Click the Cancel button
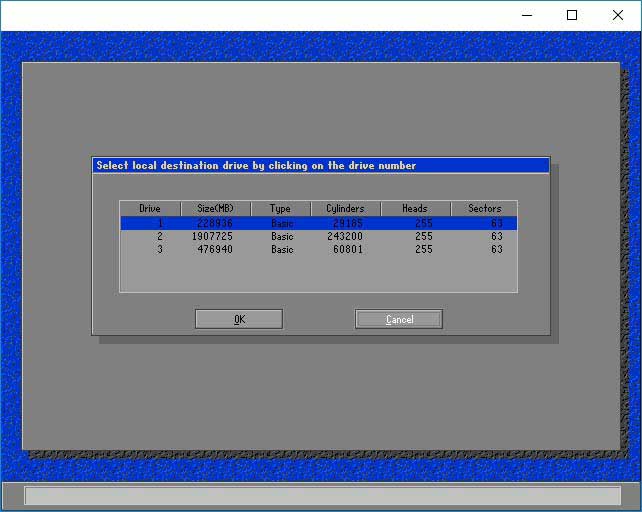 pos(399,319)
